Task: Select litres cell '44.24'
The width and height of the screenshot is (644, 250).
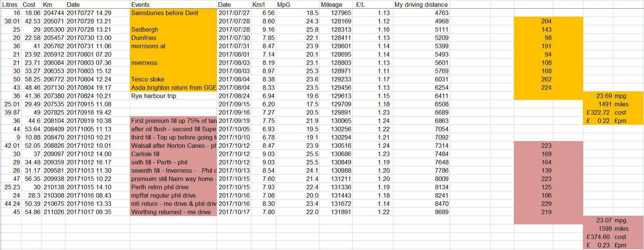Action: coord(11,204)
